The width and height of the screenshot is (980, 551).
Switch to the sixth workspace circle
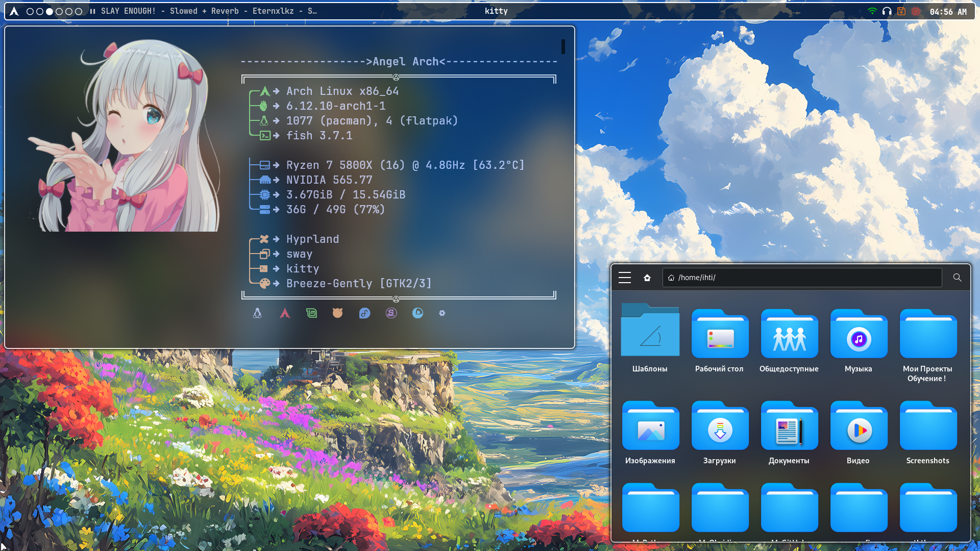[79, 11]
